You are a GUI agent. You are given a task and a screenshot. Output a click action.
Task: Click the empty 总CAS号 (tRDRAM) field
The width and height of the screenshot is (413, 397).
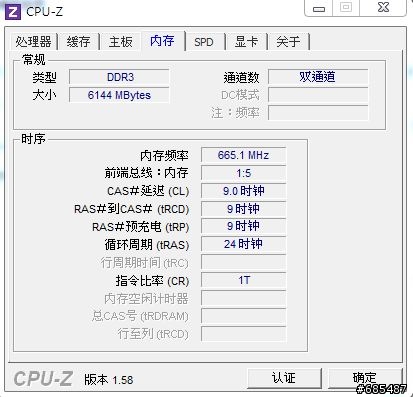[x=243, y=316]
